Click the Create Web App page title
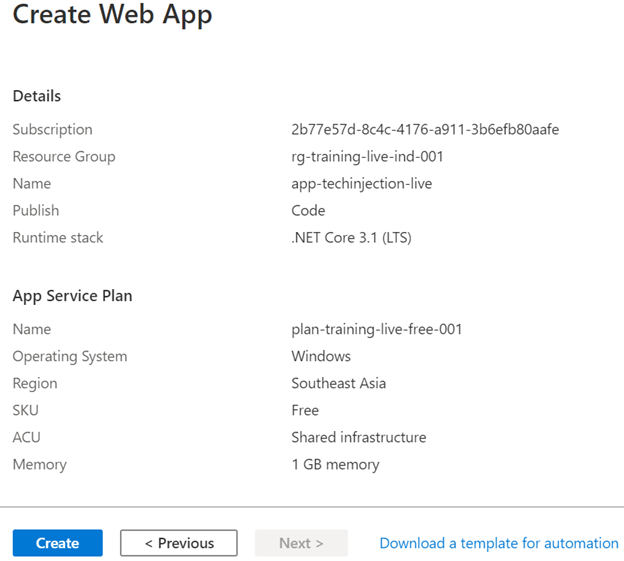624x561 pixels. click(112, 16)
